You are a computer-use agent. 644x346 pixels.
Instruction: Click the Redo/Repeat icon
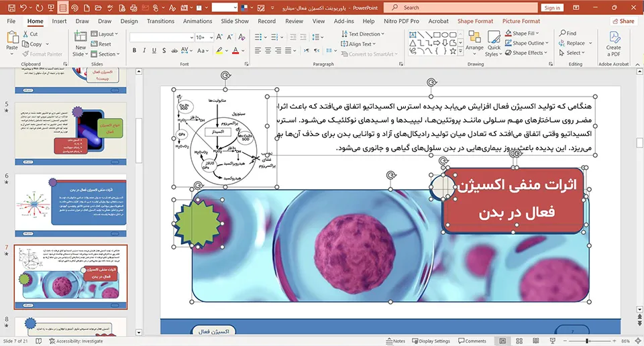click(x=40, y=7)
